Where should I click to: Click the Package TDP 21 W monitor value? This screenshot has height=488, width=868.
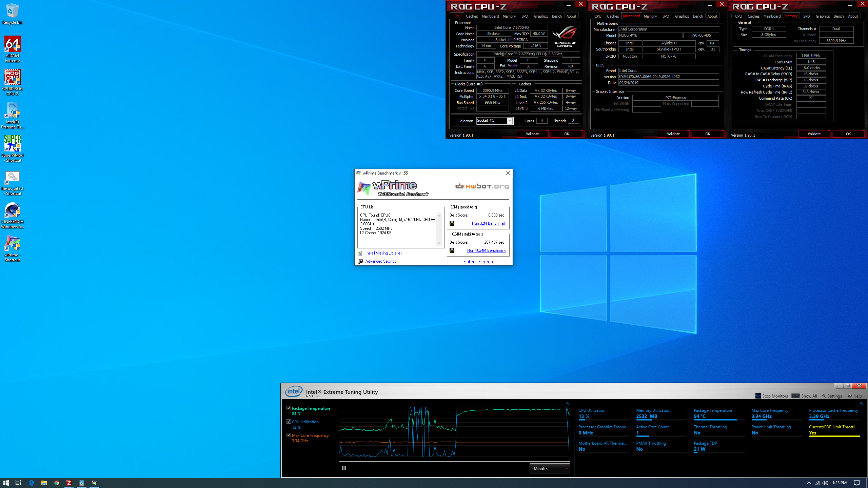coord(699,449)
